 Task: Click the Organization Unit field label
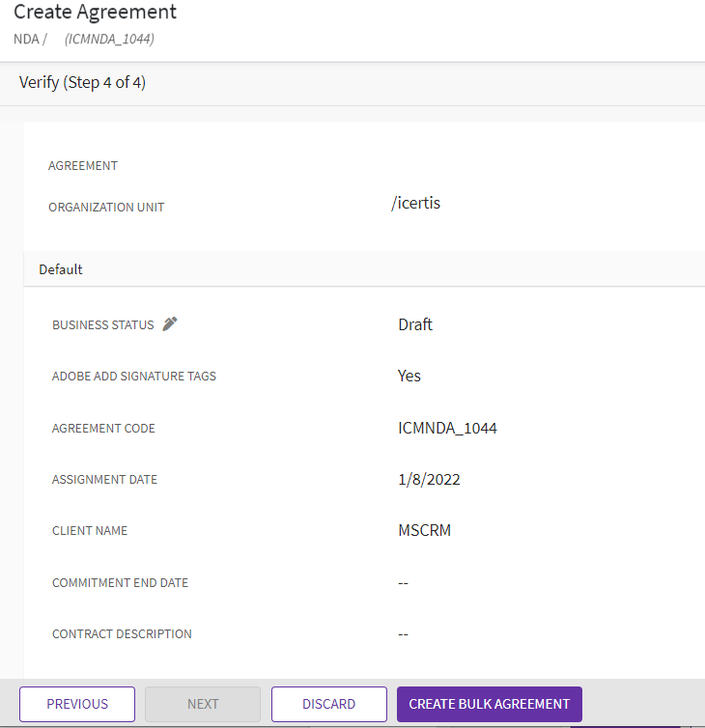point(106,208)
